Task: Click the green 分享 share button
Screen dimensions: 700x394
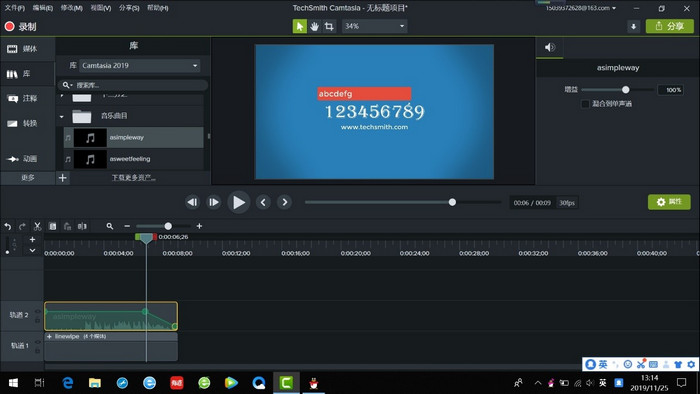Action: (x=670, y=26)
